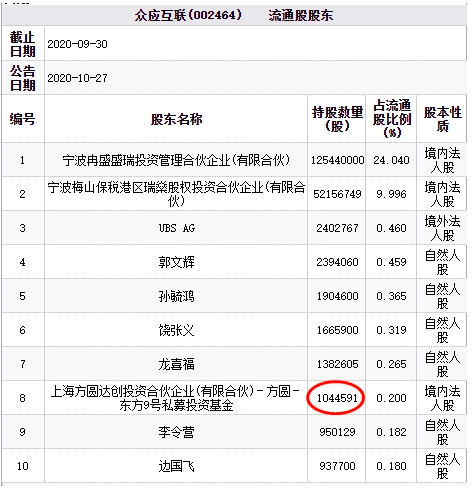Click the 编号 column header

pyautogui.click(x=22, y=119)
